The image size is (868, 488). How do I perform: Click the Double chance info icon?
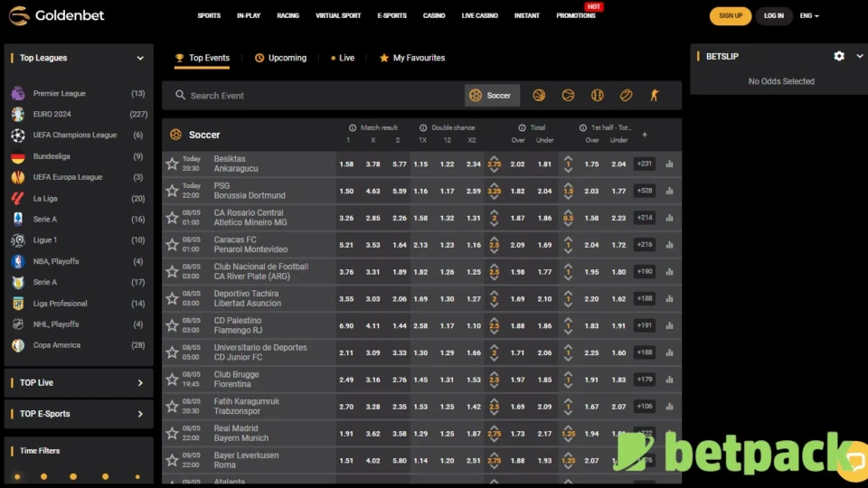pyautogui.click(x=423, y=127)
